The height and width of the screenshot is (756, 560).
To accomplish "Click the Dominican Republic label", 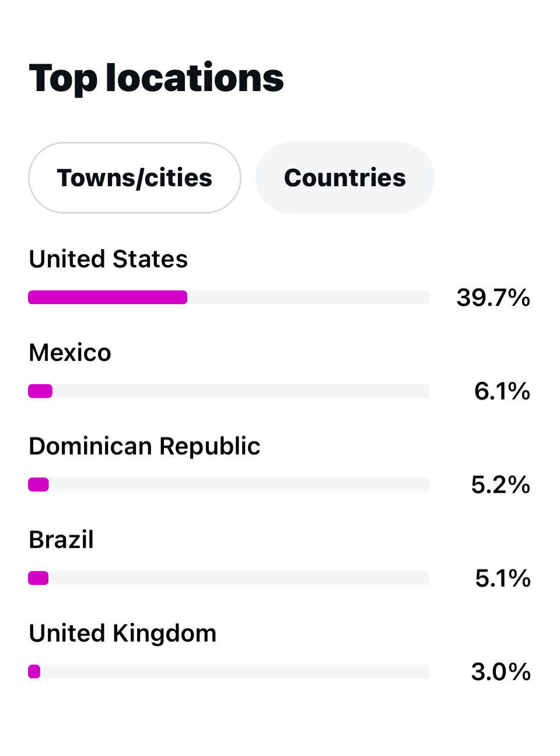I will (145, 446).
